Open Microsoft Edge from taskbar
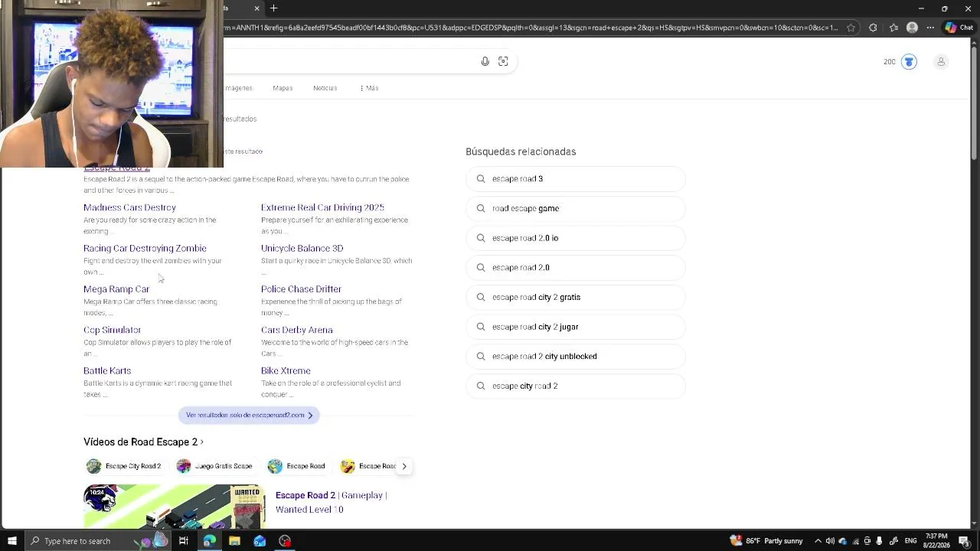 (209, 541)
